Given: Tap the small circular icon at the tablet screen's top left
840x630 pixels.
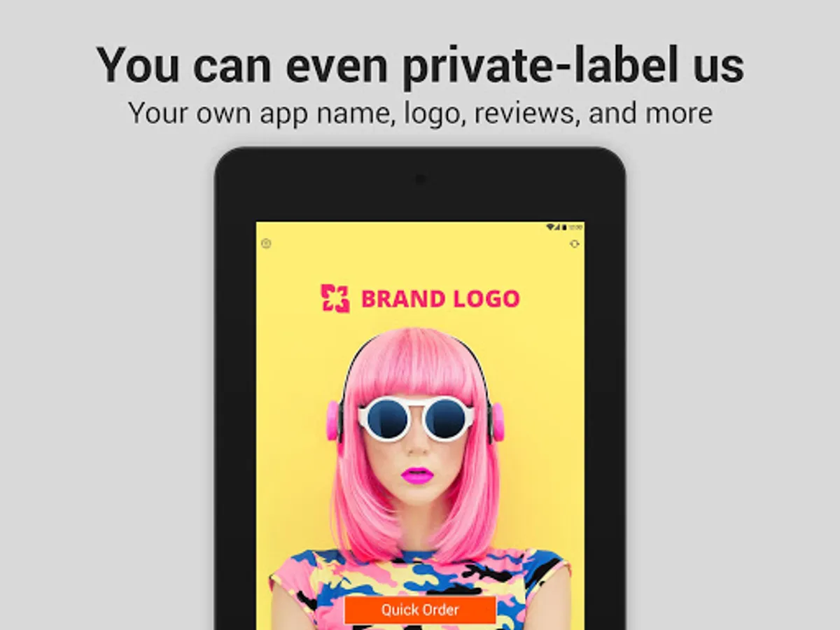Looking at the screenshot, I should pos(266,244).
